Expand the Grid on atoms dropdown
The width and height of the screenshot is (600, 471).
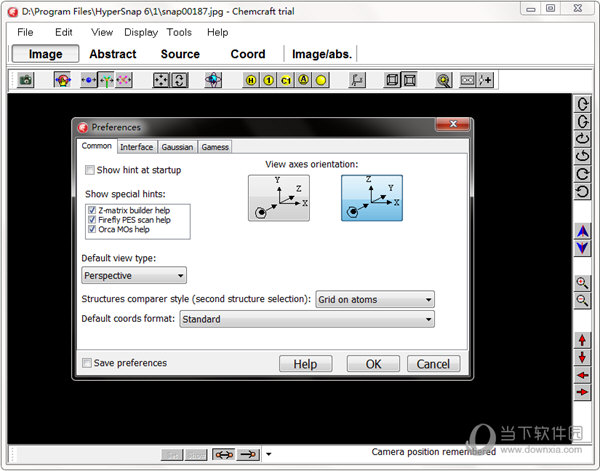375,299
